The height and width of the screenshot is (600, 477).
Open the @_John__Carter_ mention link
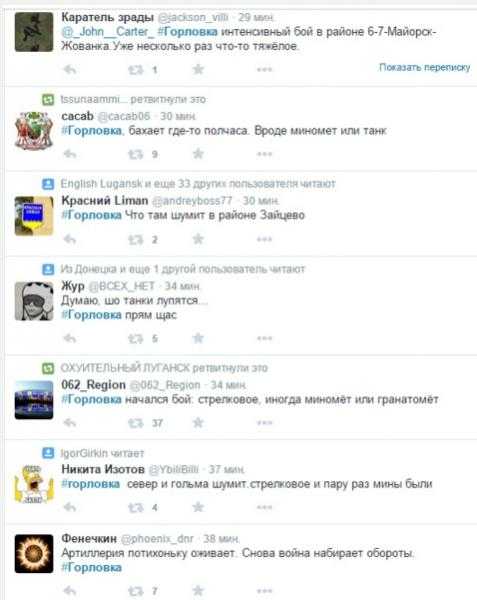coord(105,32)
